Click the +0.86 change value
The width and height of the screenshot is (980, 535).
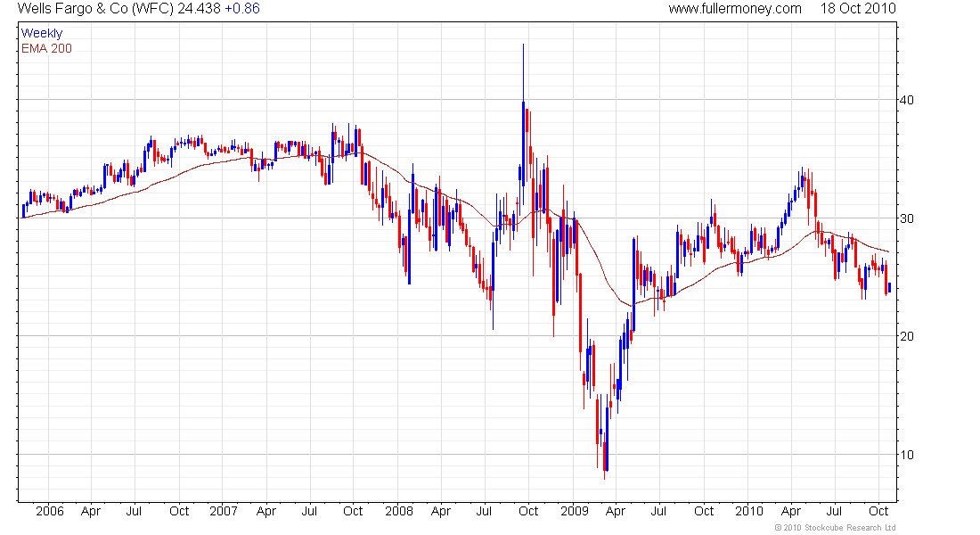tap(241, 9)
